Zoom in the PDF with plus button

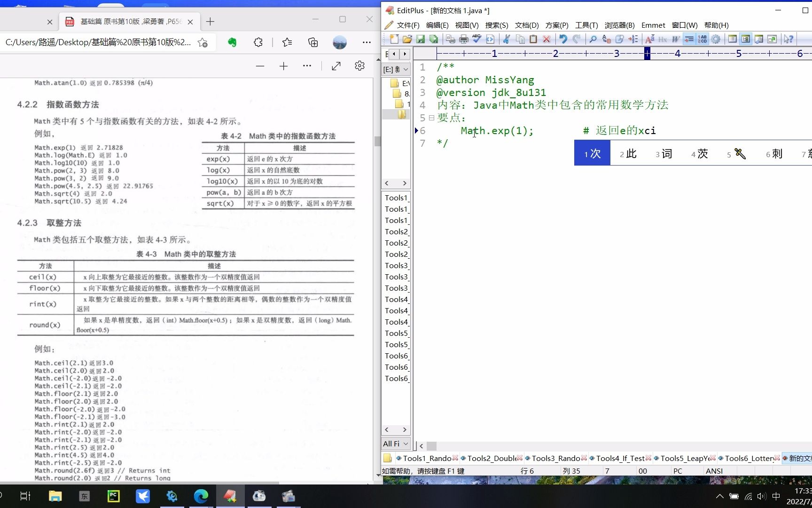pos(283,66)
